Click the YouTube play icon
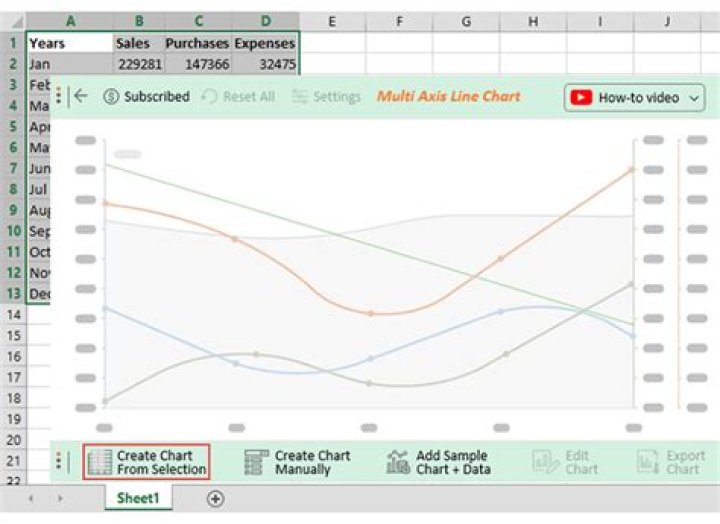The image size is (720, 524). click(581, 97)
